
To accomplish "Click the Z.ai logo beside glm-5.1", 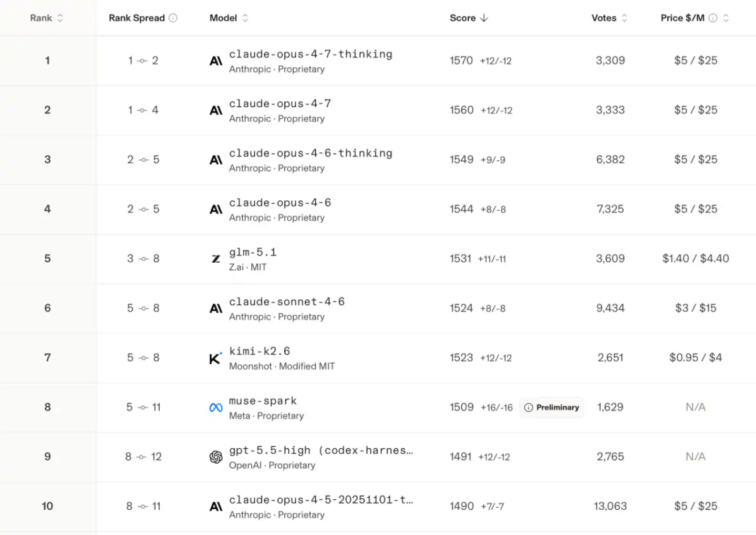I will pos(216,259).
